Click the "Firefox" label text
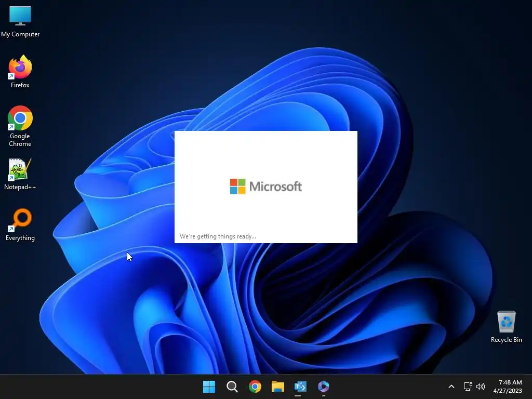This screenshot has width=532, height=399. [20, 85]
